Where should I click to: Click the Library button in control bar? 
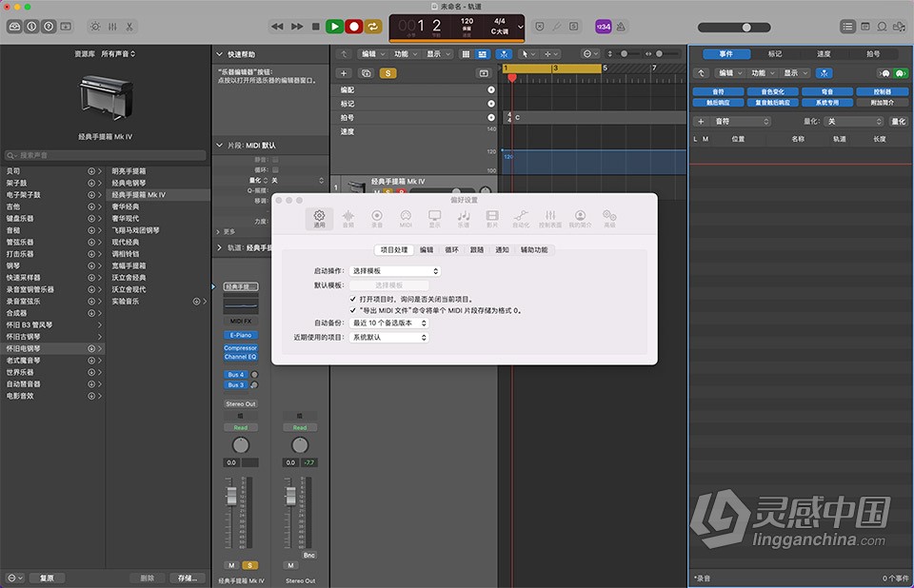(x=14, y=27)
